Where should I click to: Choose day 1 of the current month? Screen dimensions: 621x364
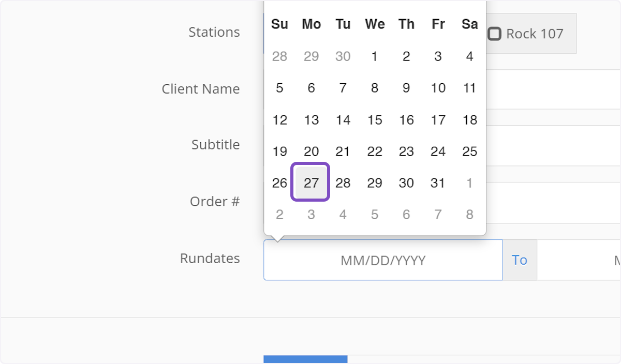point(375,56)
